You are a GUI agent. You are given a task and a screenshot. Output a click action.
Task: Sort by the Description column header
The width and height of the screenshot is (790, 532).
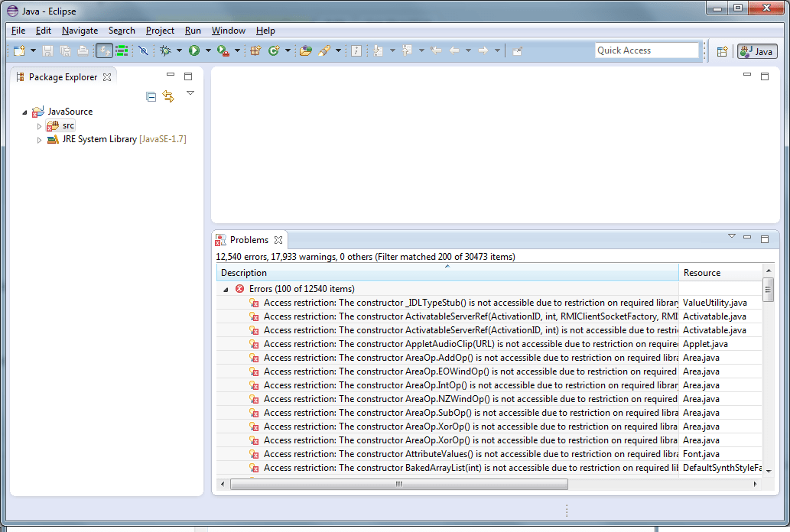coord(447,273)
